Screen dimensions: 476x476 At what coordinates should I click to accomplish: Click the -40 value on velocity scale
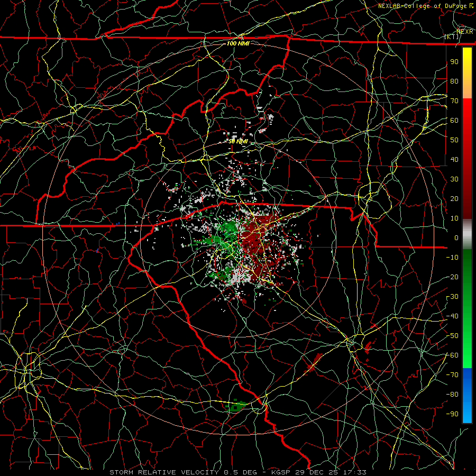(452, 316)
